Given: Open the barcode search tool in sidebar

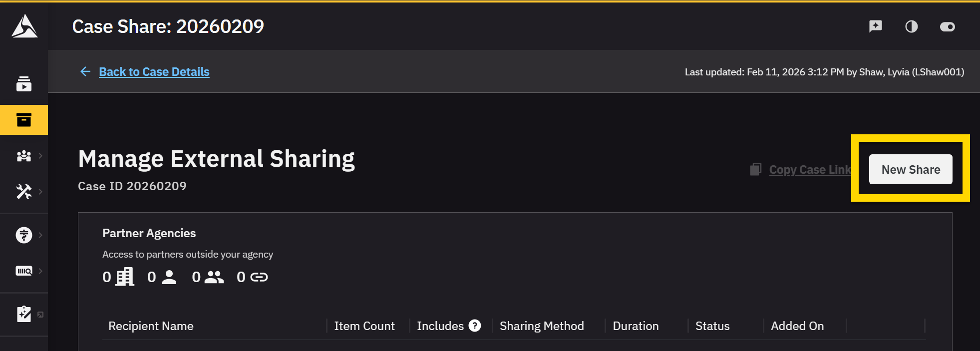Looking at the screenshot, I should click(x=23, y=271).
